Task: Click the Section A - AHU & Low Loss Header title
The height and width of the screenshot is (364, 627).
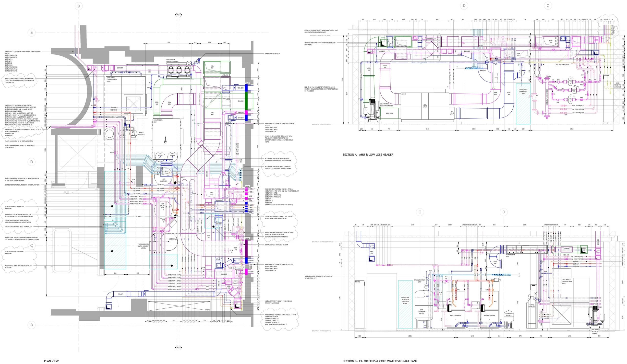Action: coord(368,155)
